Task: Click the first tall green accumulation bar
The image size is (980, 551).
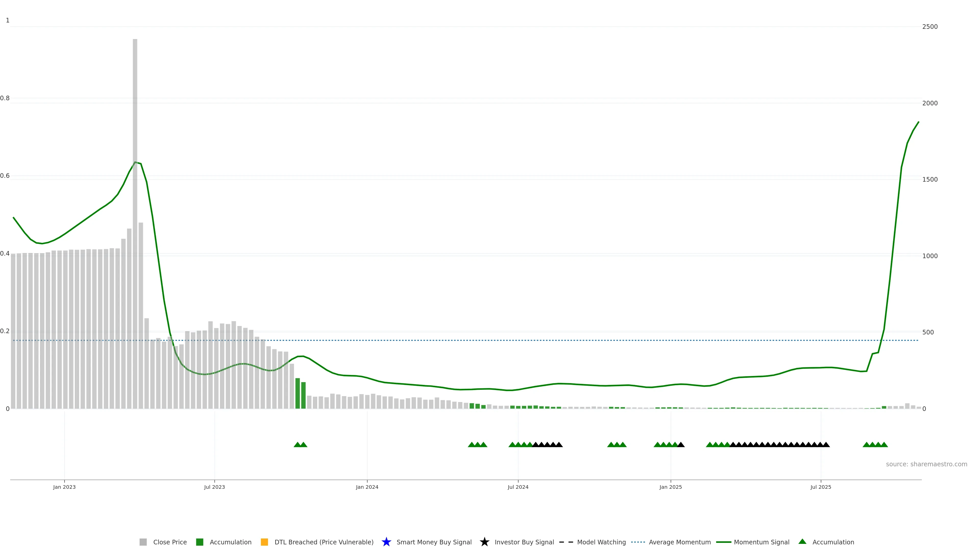Action: (x=298, y=394)
